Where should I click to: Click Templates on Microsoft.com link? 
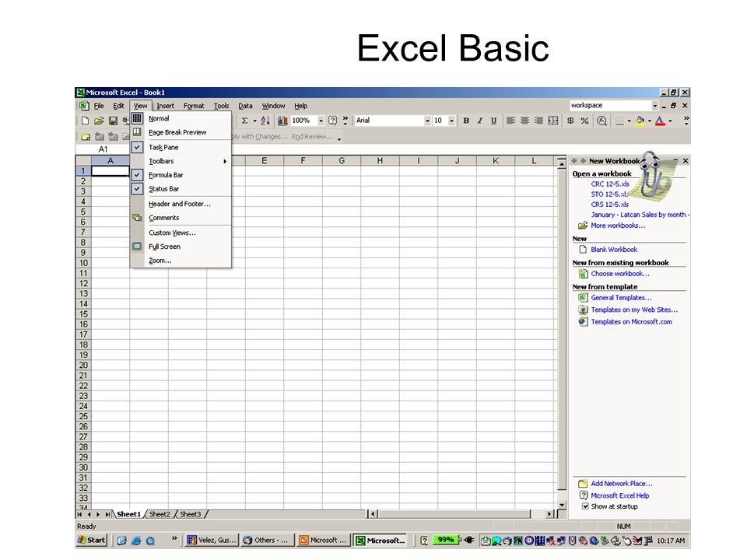coord(631,322)
